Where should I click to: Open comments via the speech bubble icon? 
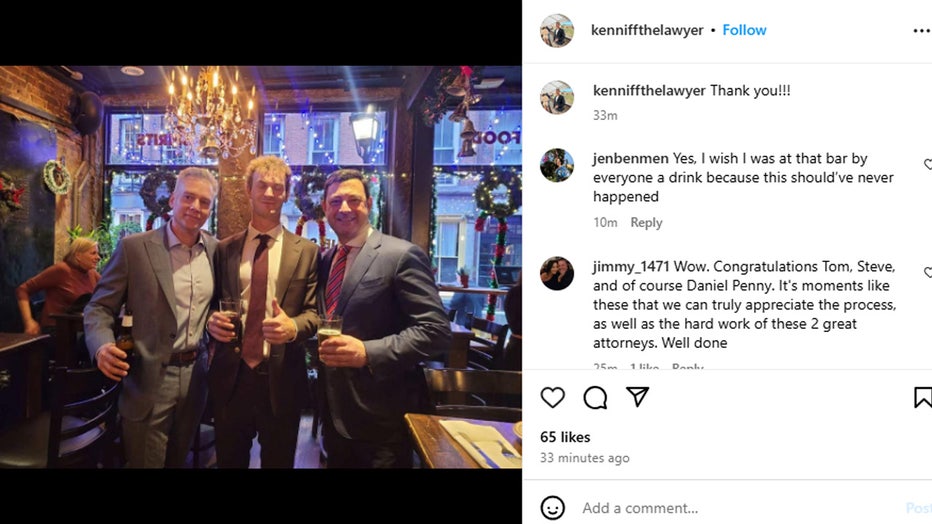coord(595,397)
